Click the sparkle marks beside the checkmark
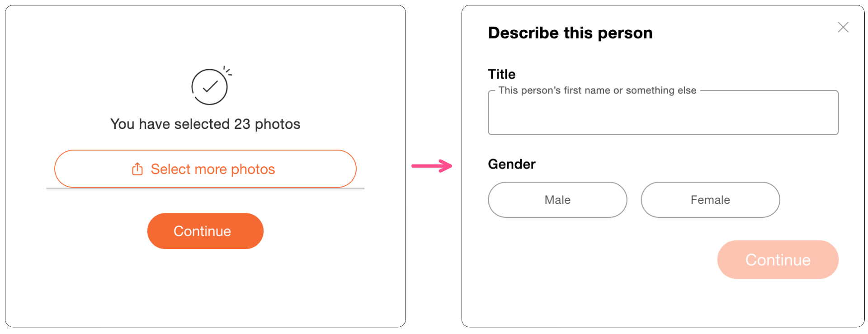The width and height of the screenshot is (868, 334). click(x=227, y=71)
